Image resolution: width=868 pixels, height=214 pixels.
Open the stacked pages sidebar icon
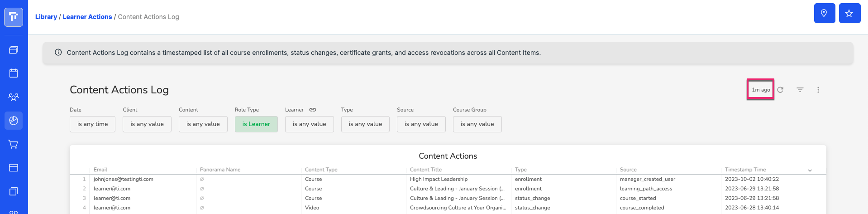[x=14, y=191]
